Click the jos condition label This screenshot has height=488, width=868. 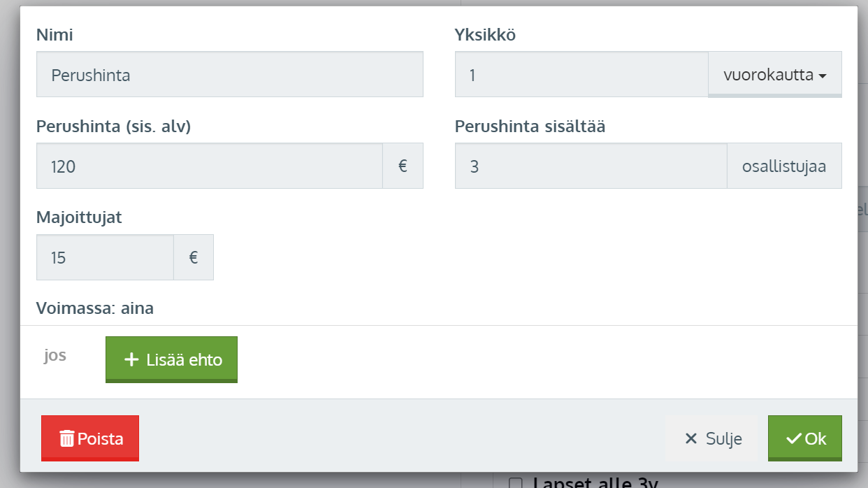pos(55,355)
